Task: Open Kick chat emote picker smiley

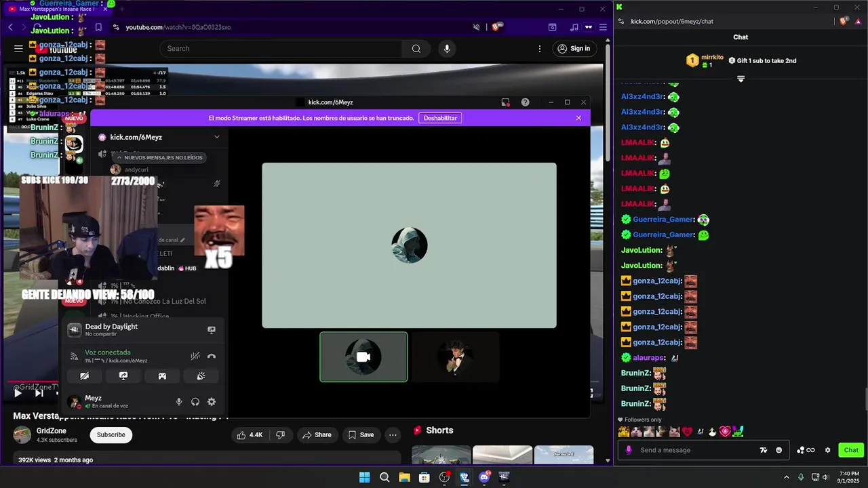Action: pos(778,450)
